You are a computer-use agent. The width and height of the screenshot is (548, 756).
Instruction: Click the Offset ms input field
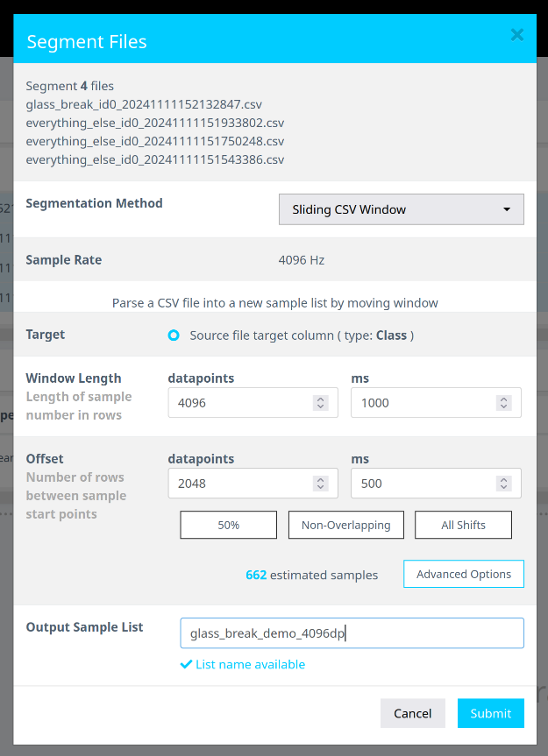coord(423,484)
